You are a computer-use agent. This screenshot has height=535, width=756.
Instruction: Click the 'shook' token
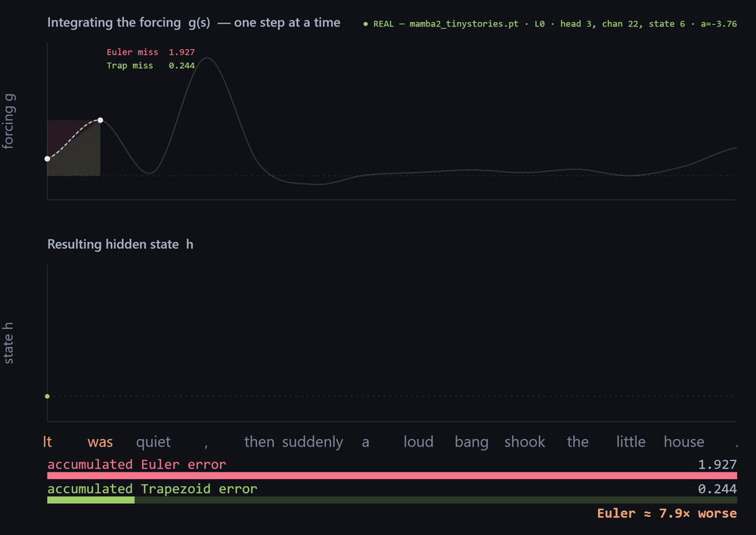(525, 441)
